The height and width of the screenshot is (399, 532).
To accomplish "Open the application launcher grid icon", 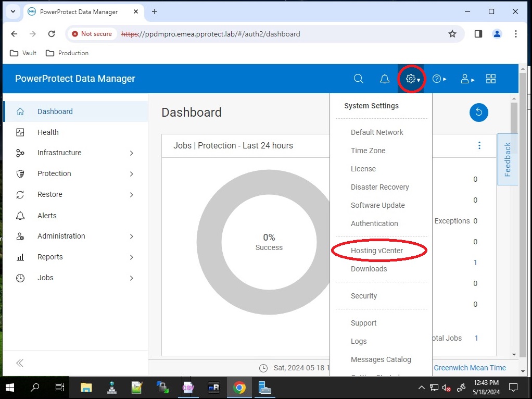I will click(491, 79).
